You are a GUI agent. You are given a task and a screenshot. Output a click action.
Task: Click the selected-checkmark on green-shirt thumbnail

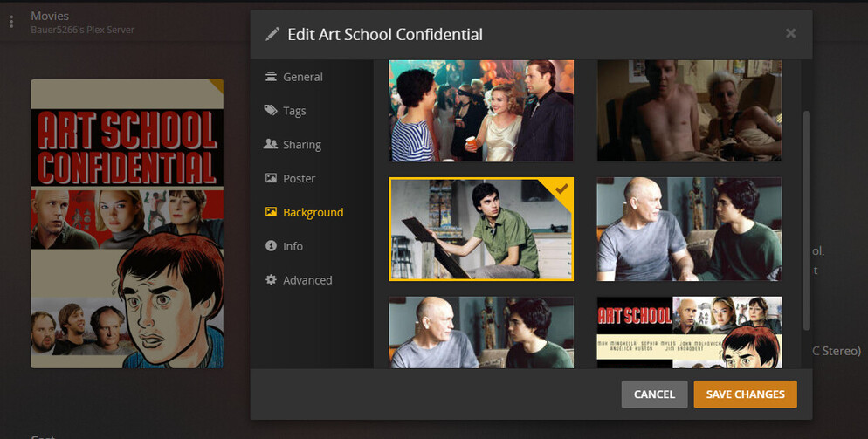(x=561, y=189)
